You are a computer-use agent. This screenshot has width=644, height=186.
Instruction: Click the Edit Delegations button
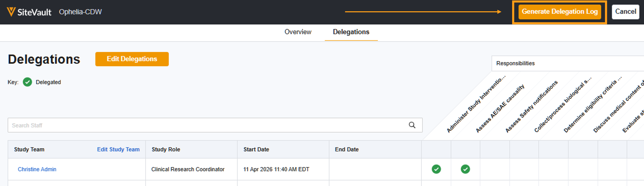click(132, 59)
